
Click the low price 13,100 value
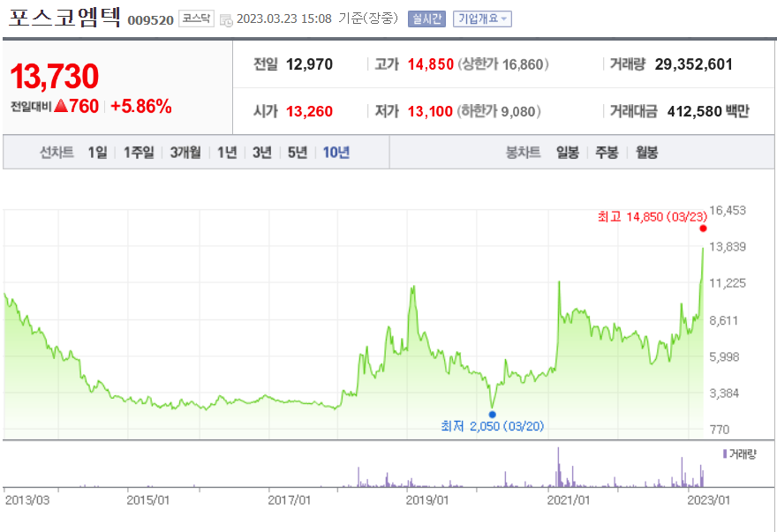(x=430, y=111)
